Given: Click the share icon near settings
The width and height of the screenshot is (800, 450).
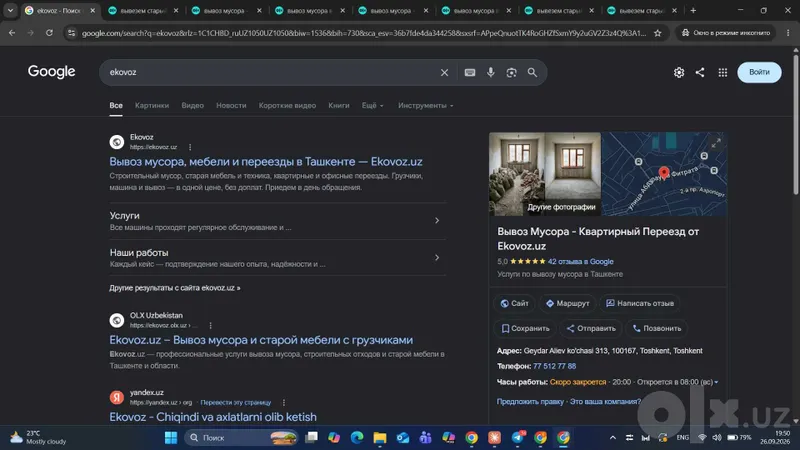Looking at the screenshot, I should pyautogui.click(x=700, y=72).
